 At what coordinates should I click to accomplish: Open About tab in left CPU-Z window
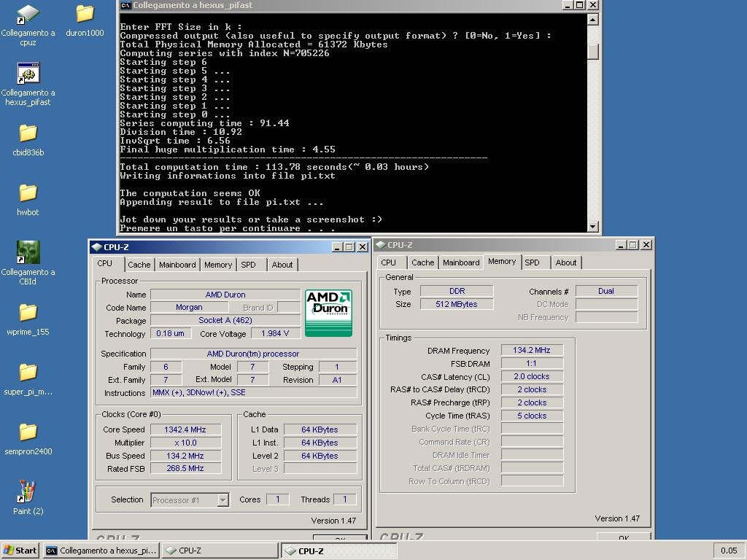click(x=282, y=265)
